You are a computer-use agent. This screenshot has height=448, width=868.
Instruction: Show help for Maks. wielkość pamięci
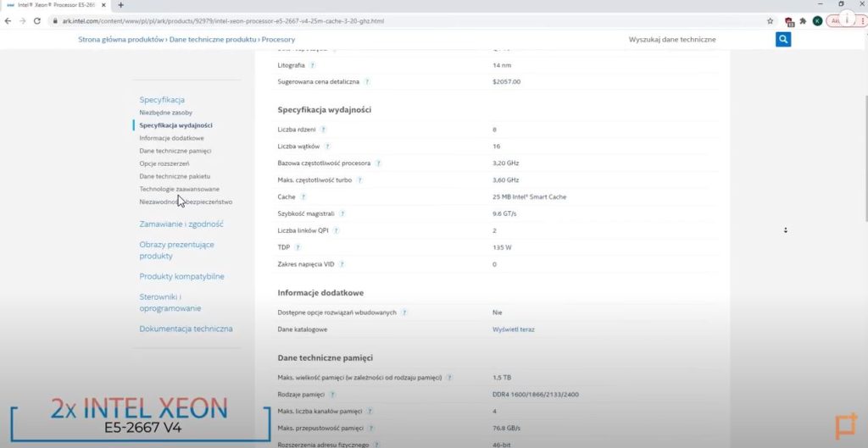click(449, 378)
